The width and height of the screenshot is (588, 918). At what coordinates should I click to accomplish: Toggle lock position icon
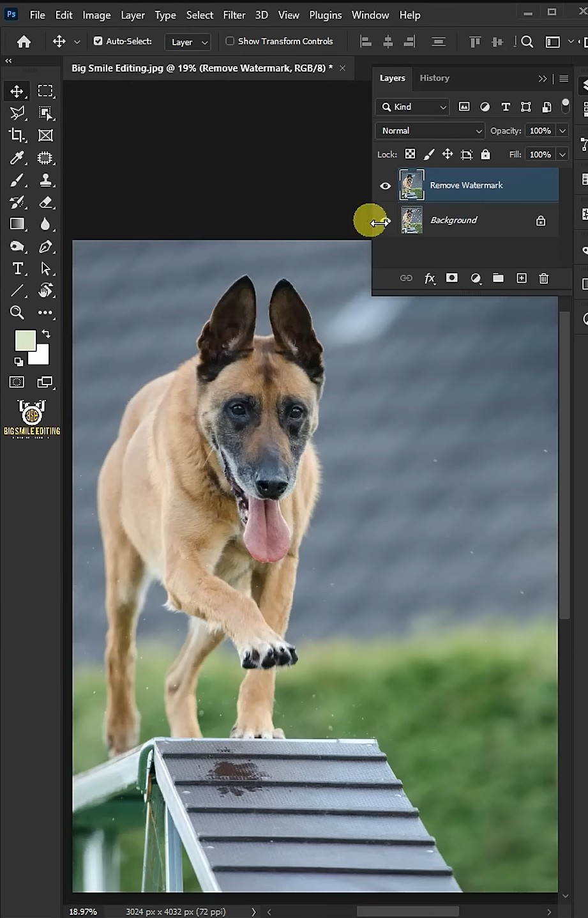pos(448,154)
